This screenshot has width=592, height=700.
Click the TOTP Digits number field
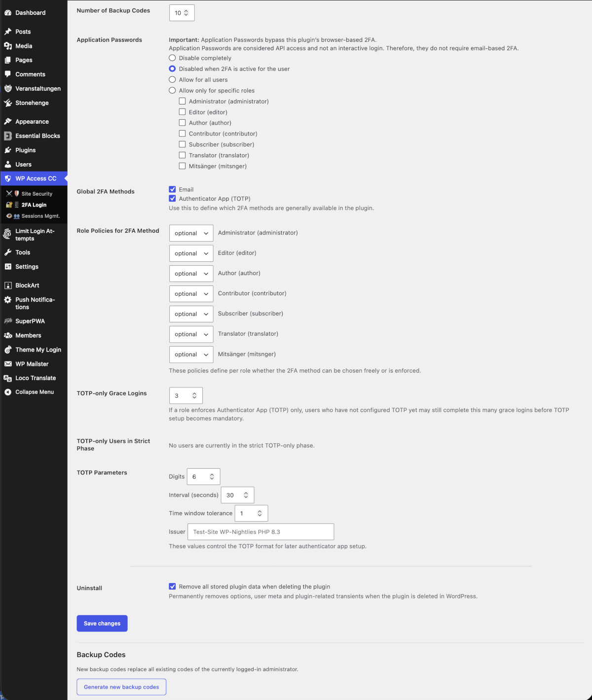[203, 477]
